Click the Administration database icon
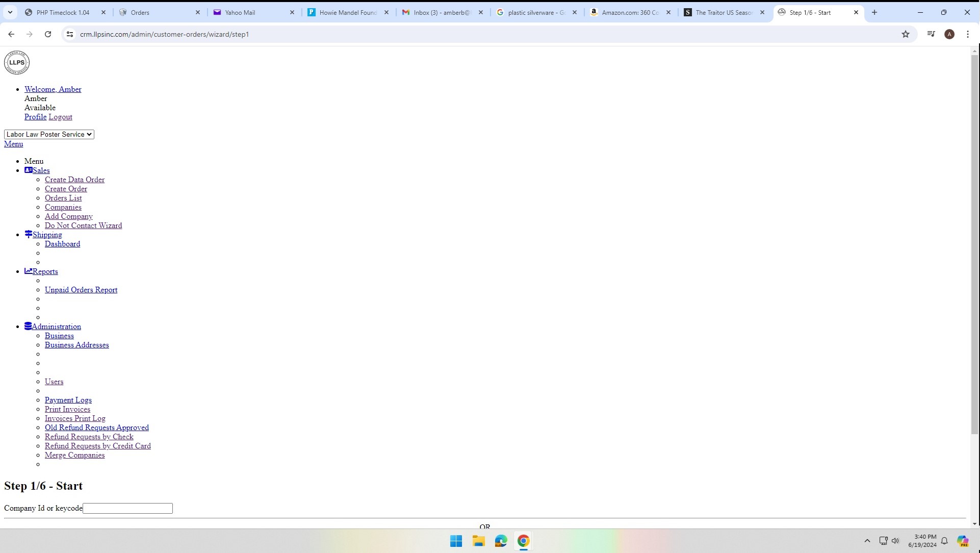Image resolution: width=980 pixels, height=553 pixels. (28, 326)
